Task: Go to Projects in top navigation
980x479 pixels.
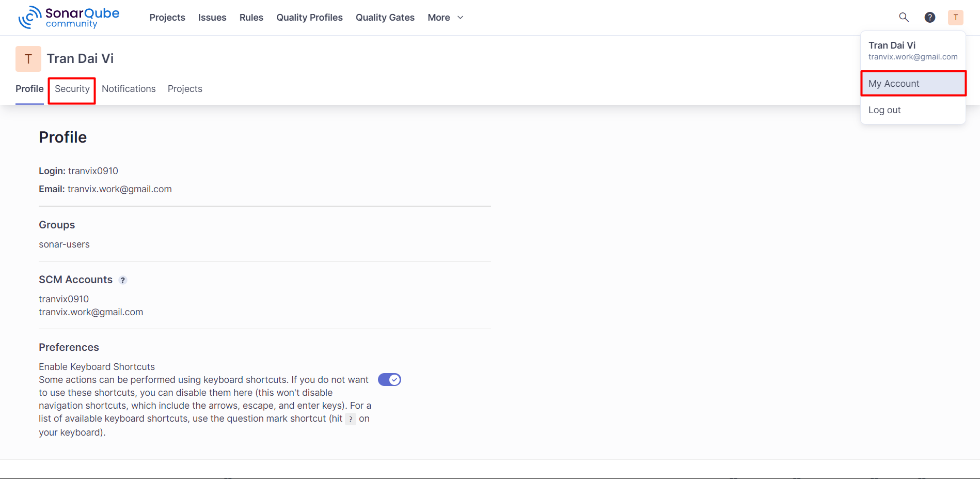Action: coord(167,18)
